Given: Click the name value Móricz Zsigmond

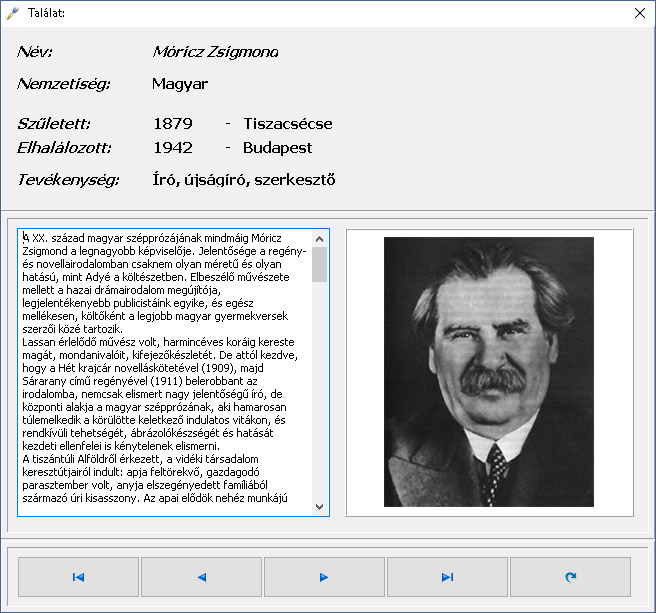Looking at the screenshot, I should (215, 52).
